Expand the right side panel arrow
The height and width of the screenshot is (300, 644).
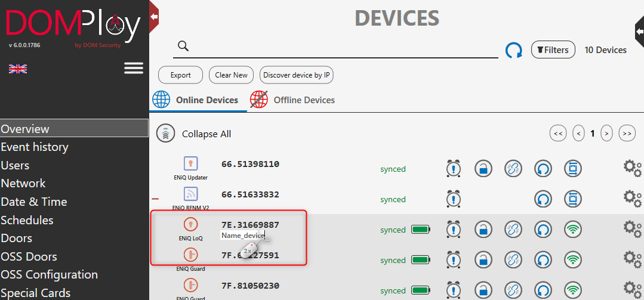tap(639, 32)
